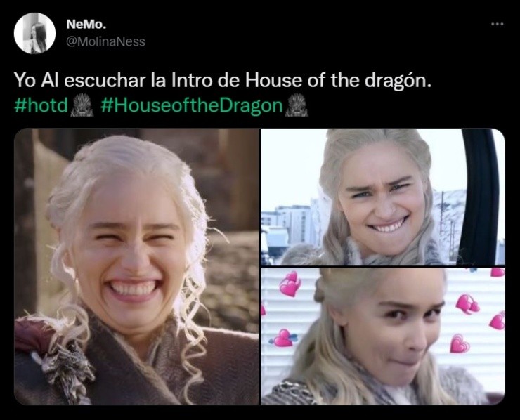
Task: Visit the @MolinaNess handle link
Action: pyautogui.click(x=106, y=41)
